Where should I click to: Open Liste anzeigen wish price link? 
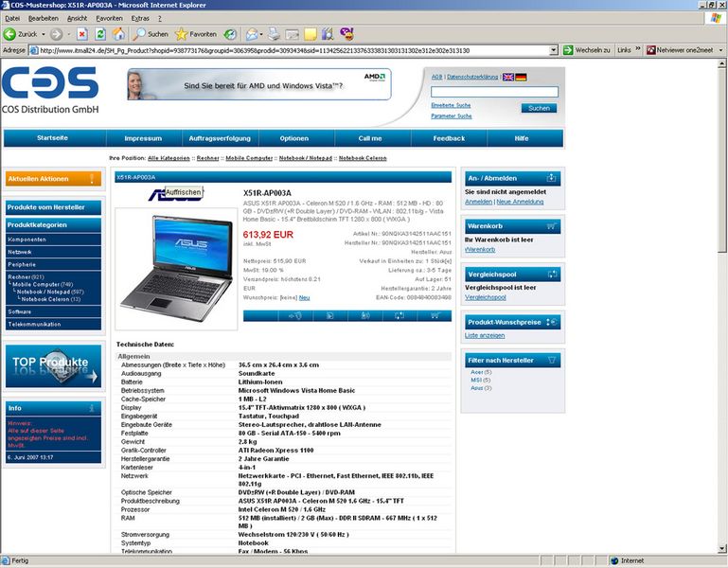485,335
